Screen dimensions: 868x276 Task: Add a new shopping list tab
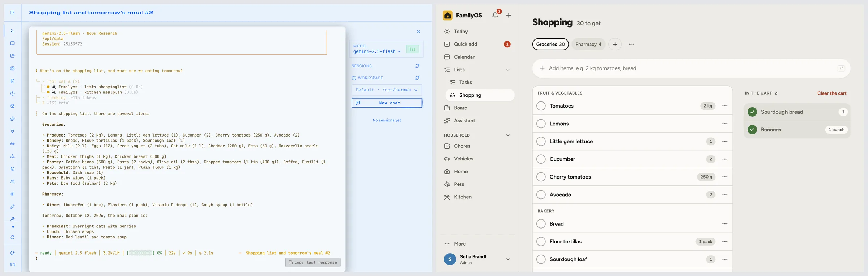tap(615, 44)
